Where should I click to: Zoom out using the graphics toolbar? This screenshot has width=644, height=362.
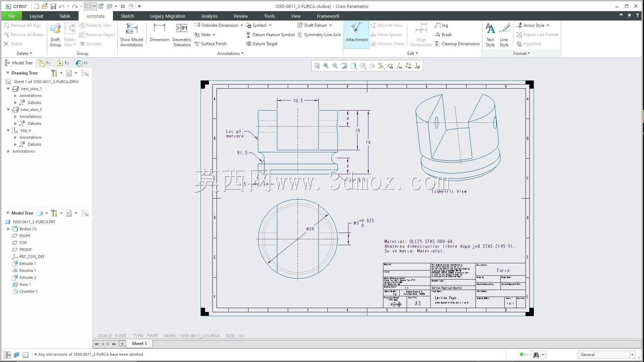(335, 66)
